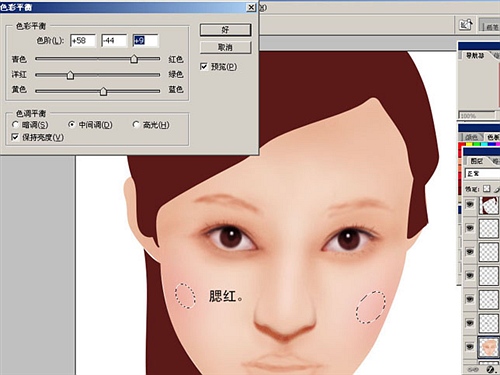Select the hair layer thumbnail
500x375 pixels.
coord(489,205)
